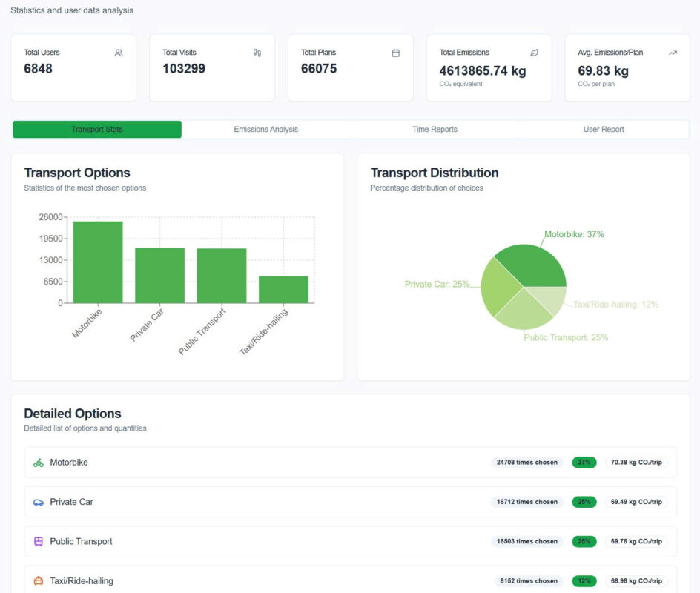Click the Public Transport bus icon
Screen dimensions: 700x593
click(39, 542)
